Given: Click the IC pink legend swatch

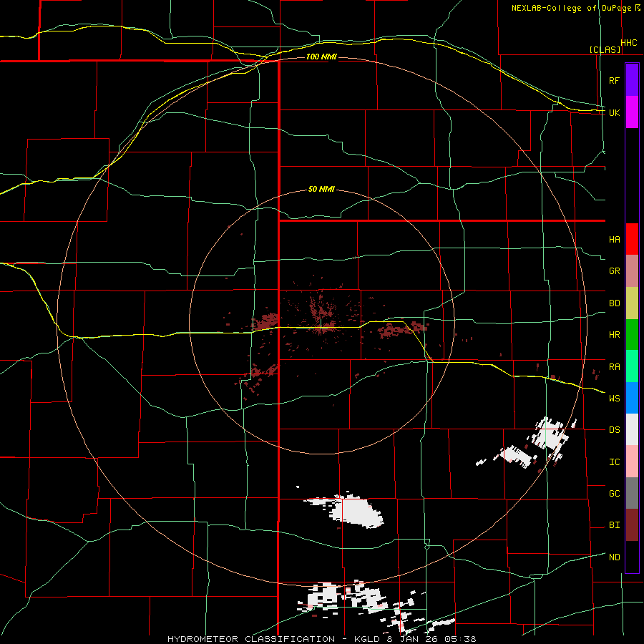Looking at the screenshot, I should [x=632, y=462].
